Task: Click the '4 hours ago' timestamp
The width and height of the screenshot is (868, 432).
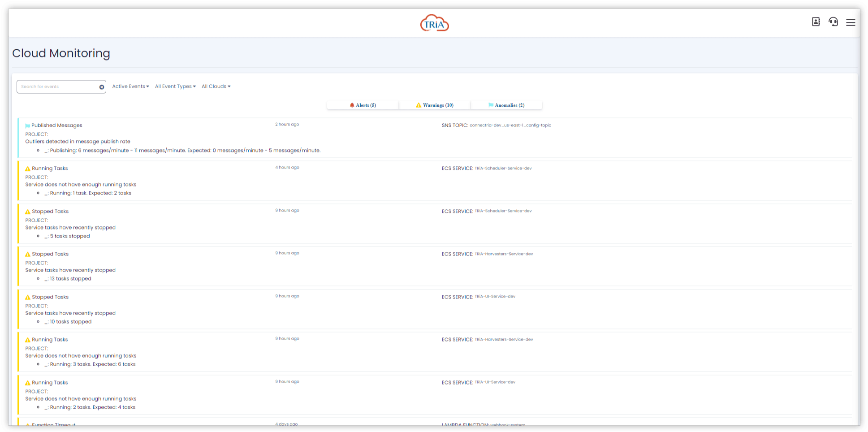Action: click(x=287, y=168)
